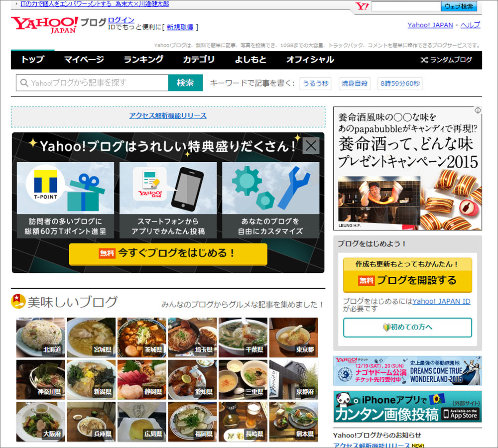
Task: Select the うるう秒 keyword tag
Action: (315, 84)
